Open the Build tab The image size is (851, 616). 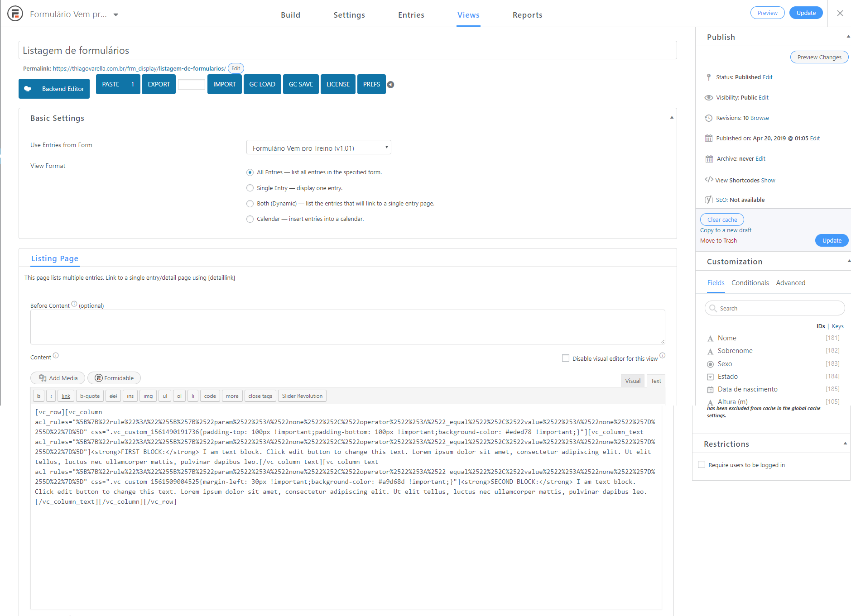pos(290,15)
